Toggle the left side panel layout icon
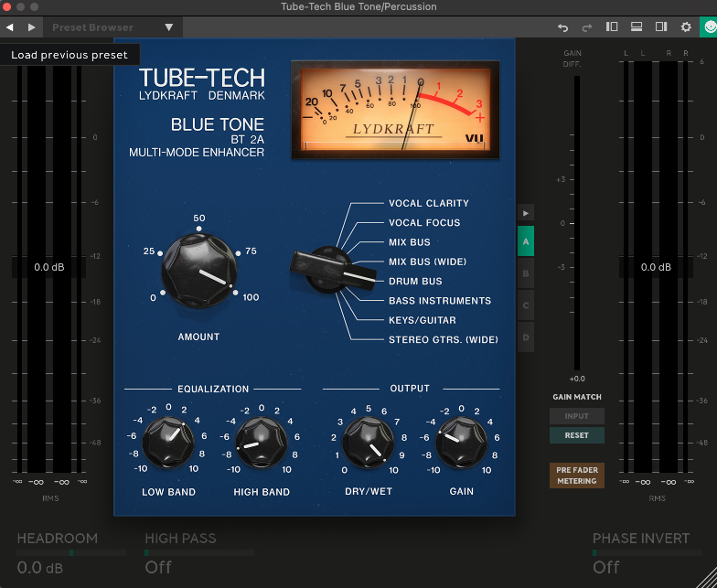717x588 pixels. [x=612, y=27]
